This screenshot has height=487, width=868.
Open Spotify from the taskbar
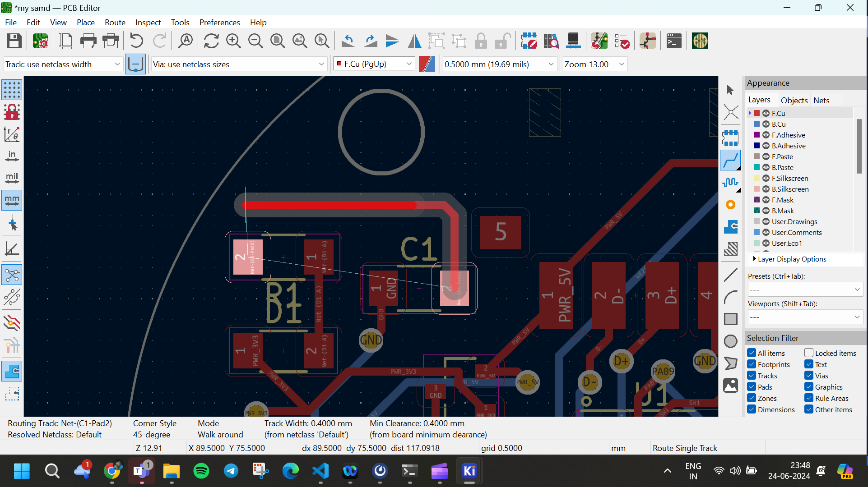coord(201,471)
